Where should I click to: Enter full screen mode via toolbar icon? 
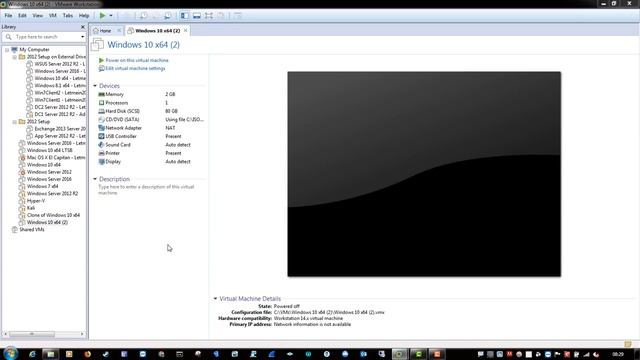209,16
